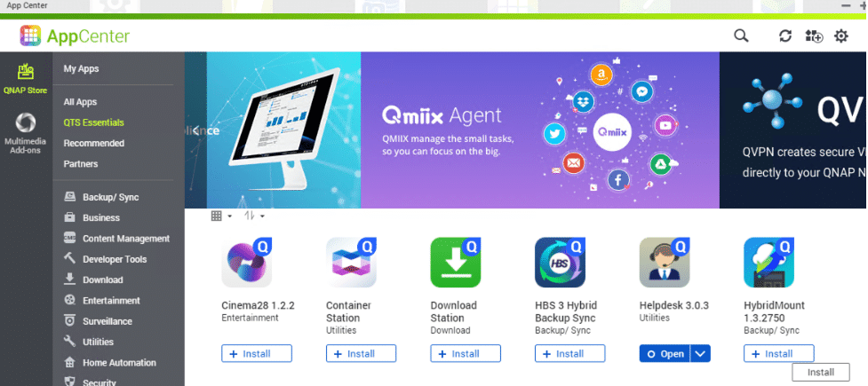Open the search magnifier icon
The width and height of the screenshot is (868, 386).
[x=741, y=36]
